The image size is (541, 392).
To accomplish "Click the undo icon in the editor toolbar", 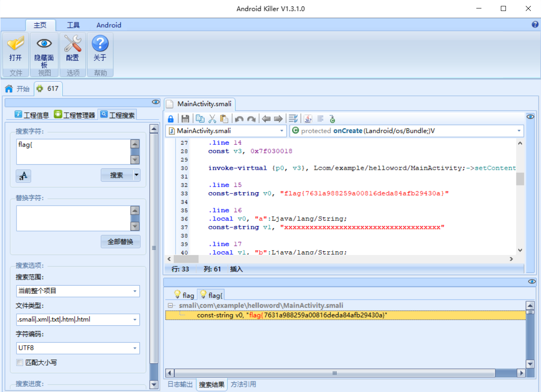I will click(x=239, y=119).
